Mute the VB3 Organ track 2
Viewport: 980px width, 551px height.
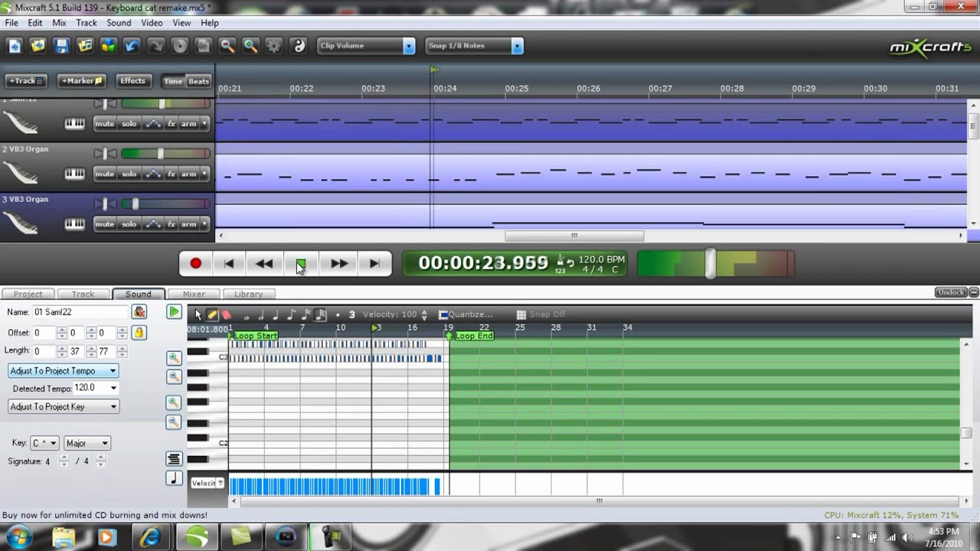coord(105,174)
